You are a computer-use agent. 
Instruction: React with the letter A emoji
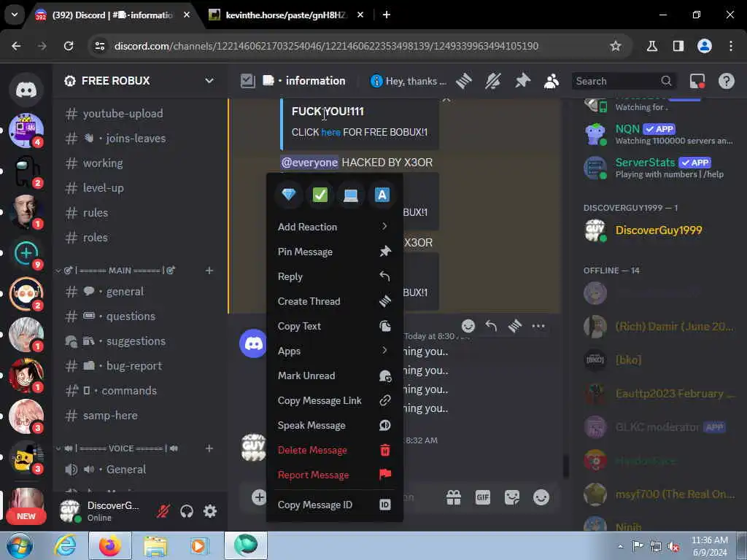(x=382, y=194)
